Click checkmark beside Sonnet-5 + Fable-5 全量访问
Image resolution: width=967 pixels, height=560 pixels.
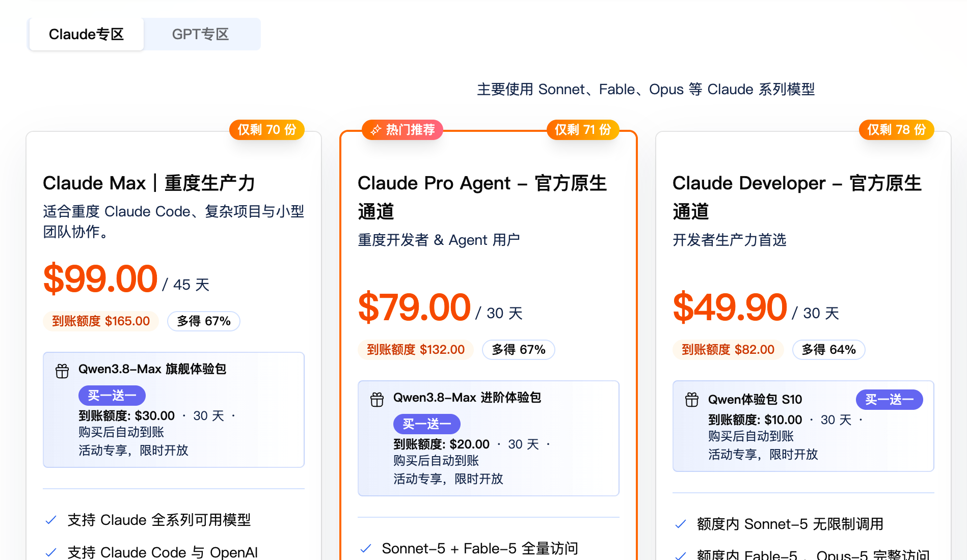[366, 548]
